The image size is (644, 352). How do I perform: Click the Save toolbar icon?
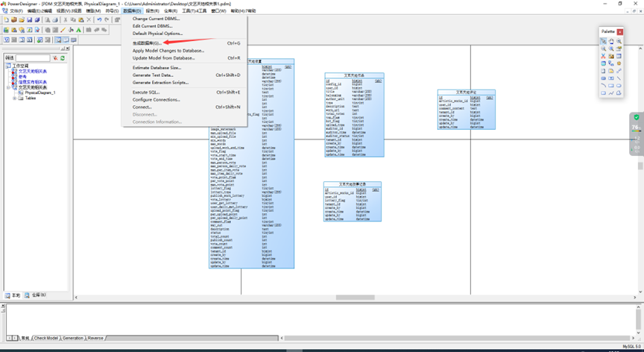(x=30, y=19)
